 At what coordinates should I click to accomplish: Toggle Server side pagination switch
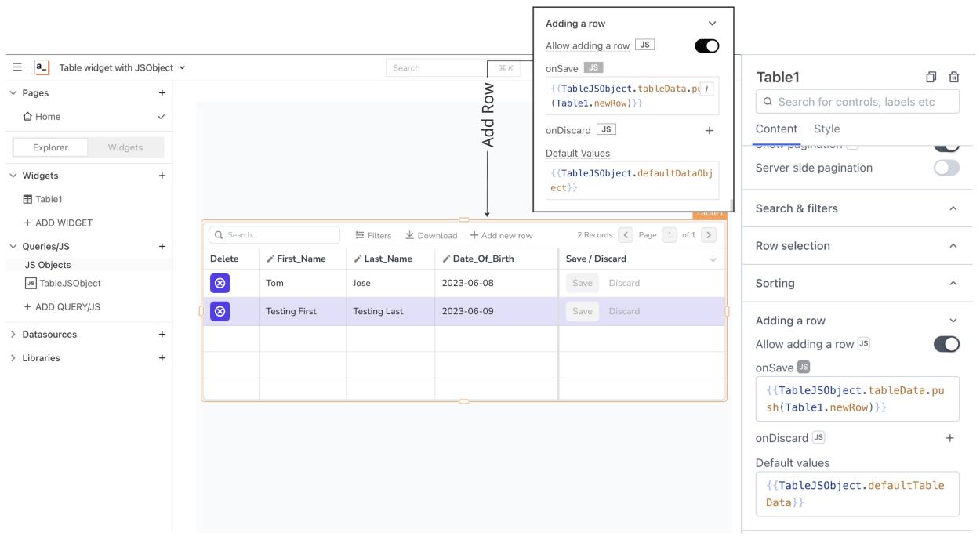(x=946, y=168)
